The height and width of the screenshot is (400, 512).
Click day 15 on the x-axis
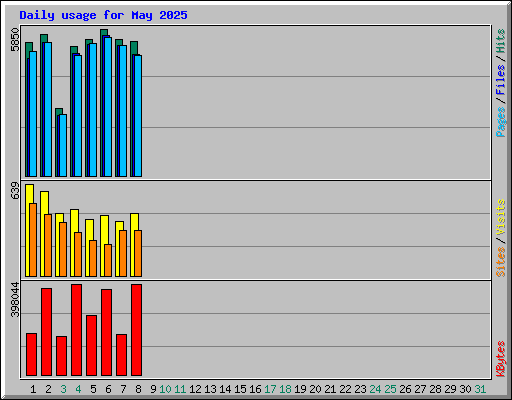pyautogui.click(x=240, y=389)
